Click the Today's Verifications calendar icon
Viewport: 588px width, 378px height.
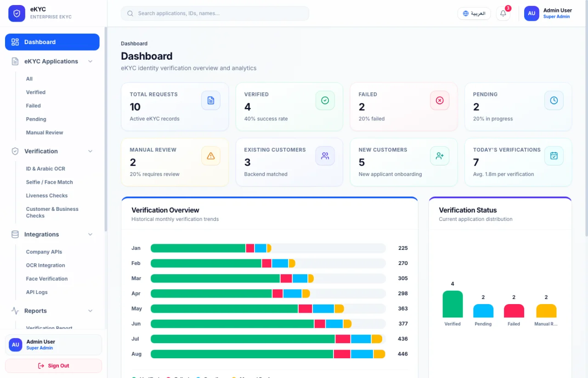coord(554,156)
